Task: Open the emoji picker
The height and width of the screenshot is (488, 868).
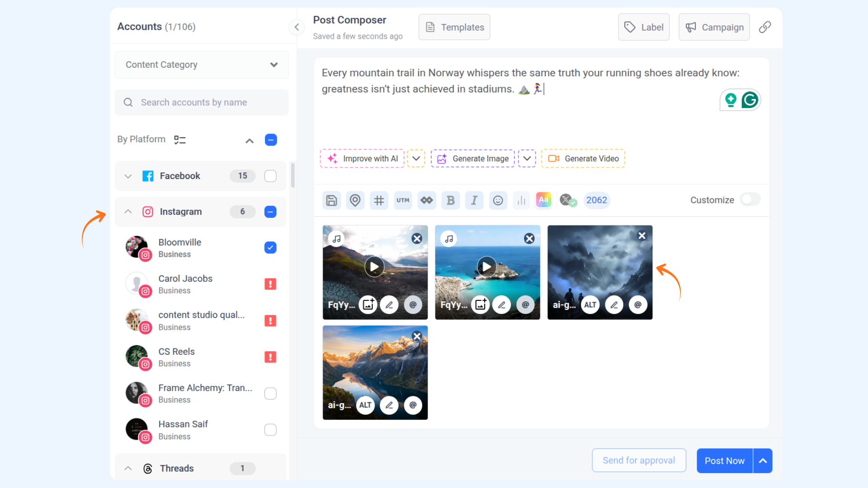Action: tap(498, 200)
